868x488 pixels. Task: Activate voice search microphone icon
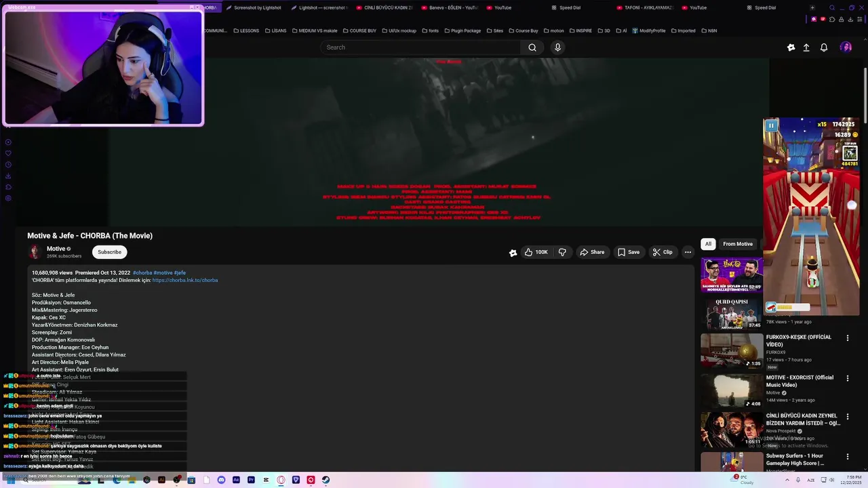pyautogui.click(x=557, y=47)
